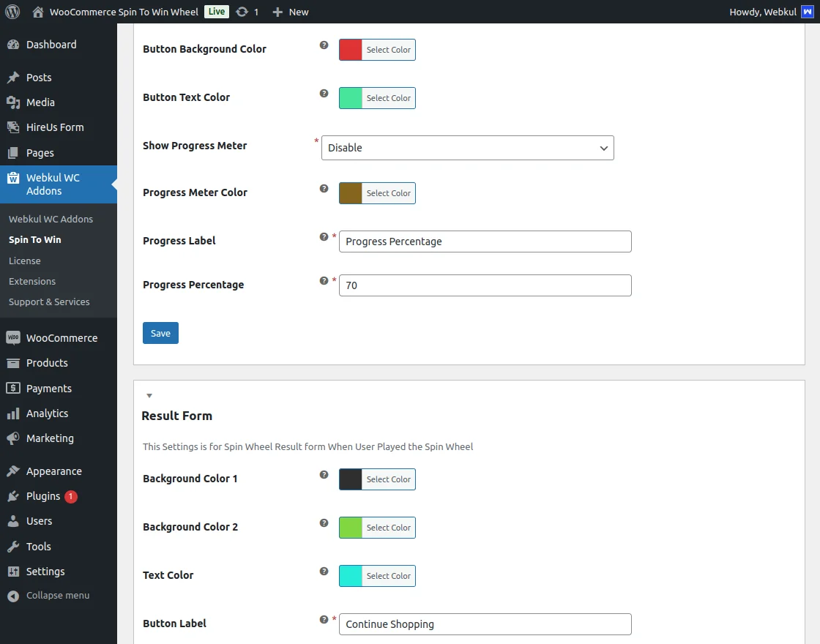Open the Extensions submenu item
820x644 pixels.
click(x=32, y=281)
